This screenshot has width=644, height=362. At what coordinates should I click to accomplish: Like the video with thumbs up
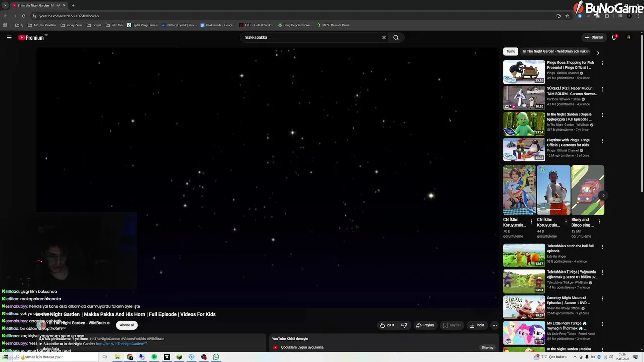point(387,325)
